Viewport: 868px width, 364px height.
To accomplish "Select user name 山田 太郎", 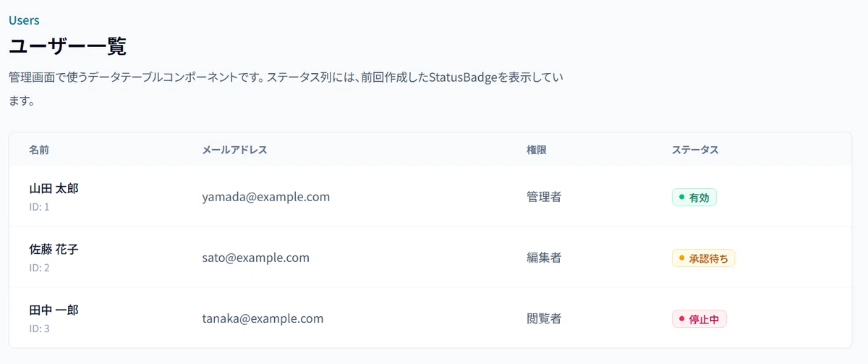I will coord(54,189).
